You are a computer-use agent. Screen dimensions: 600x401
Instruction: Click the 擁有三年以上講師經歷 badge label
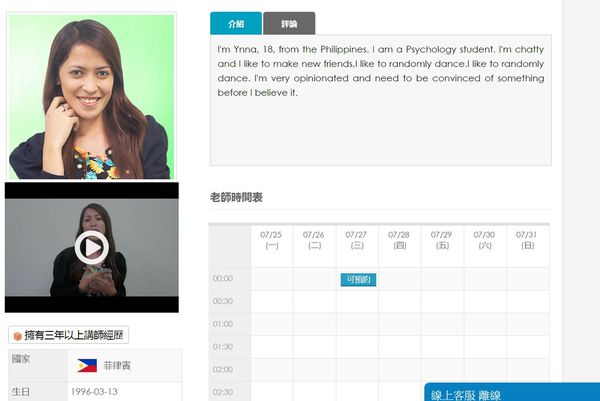point(75,336)
